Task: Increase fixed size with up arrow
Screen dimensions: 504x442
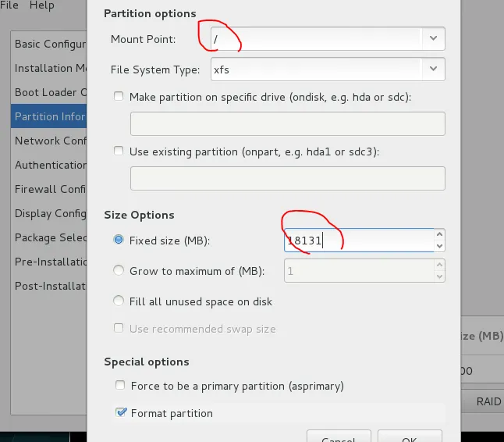Action: [439, 234]
